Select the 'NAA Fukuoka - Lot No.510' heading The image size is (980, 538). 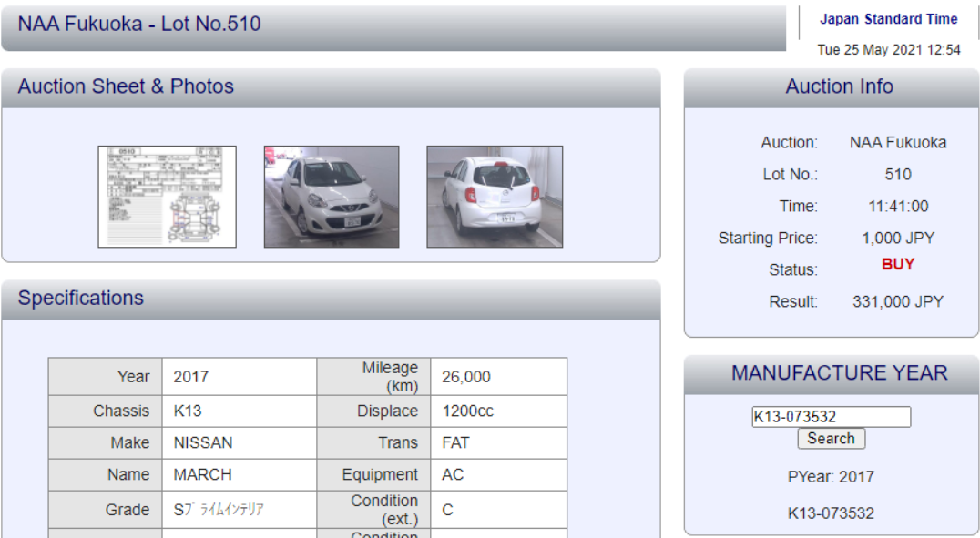(x=138, y=24)
